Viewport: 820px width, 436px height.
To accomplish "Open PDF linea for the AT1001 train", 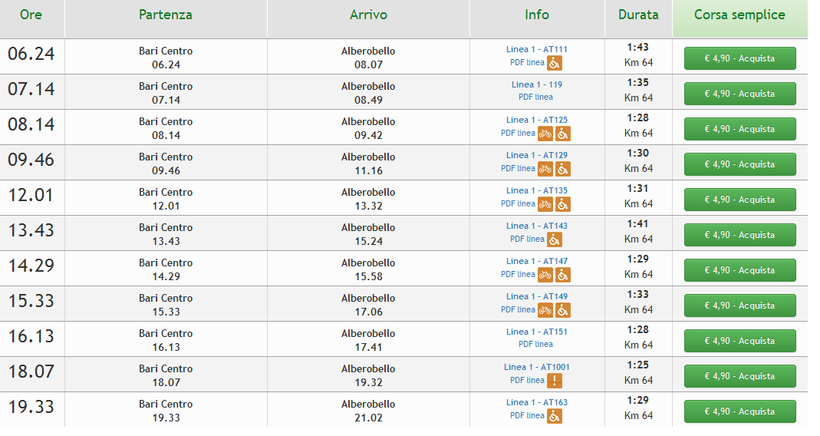I will pos(527,380).
